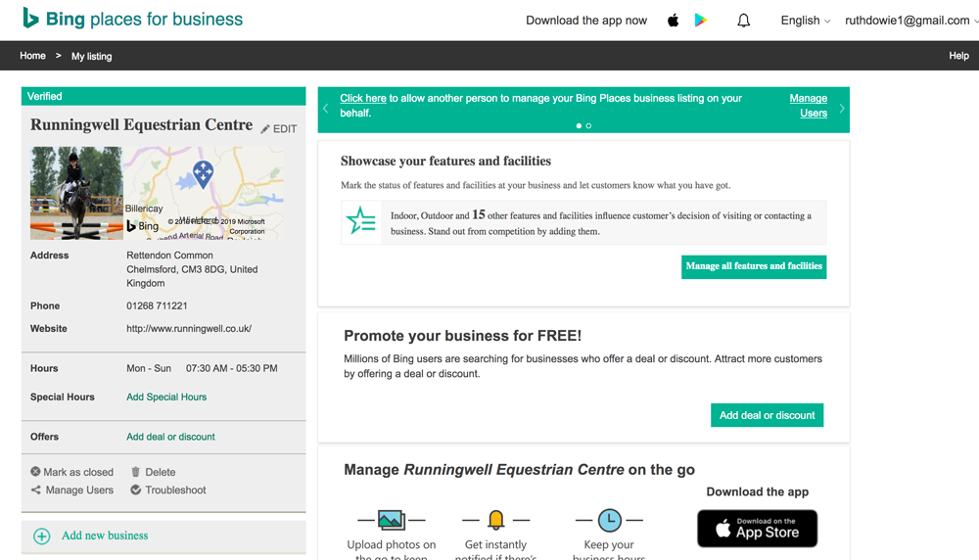
Task: Click the Bing logo icon
Action: coord(30,18)
